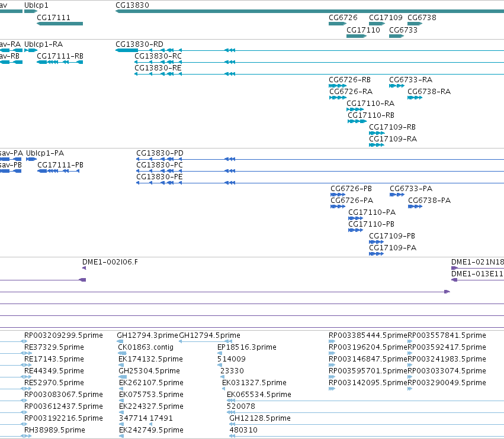Select transcript CG6726-RB
Screen dimensions: 504x439
(349, 80)
